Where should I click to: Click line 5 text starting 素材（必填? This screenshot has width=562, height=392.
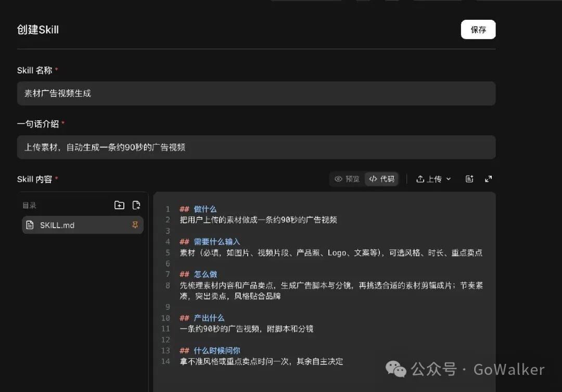click(x=331, y=253)
